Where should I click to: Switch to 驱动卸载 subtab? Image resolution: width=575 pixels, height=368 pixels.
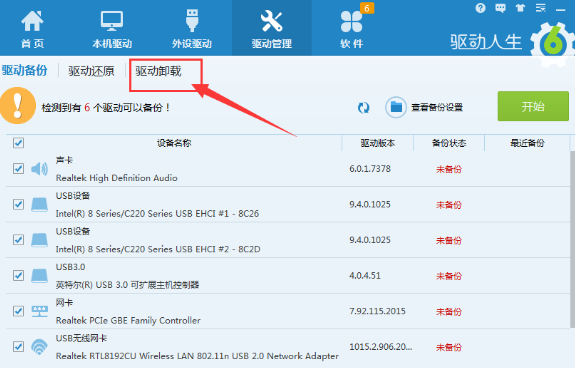[158, 71]
